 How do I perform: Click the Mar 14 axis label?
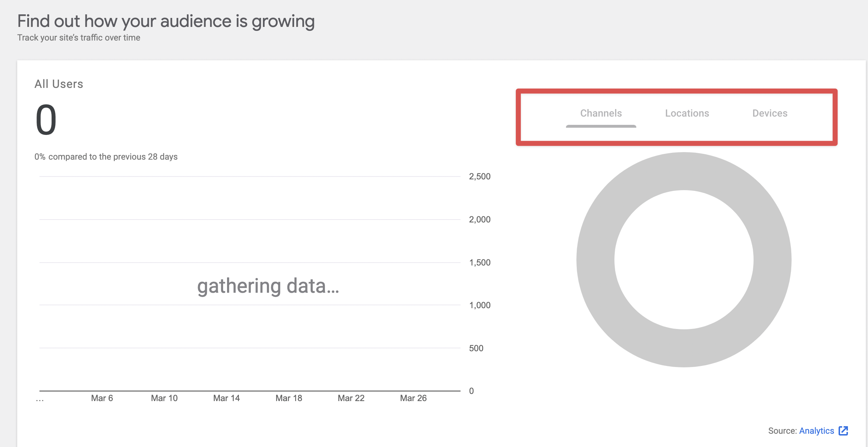pyautogui.click(x=226, y=398)
